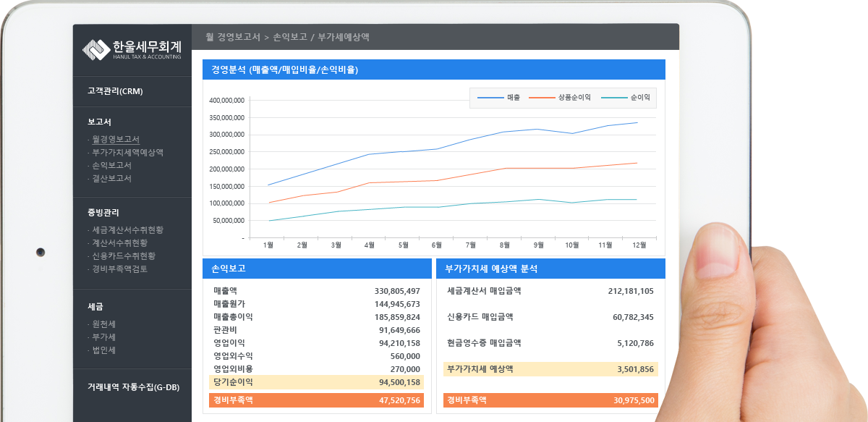The height and width of the screenshot is (422, 868).
Task: Toggle the 매출 legend entry
Action: (499, 97)
